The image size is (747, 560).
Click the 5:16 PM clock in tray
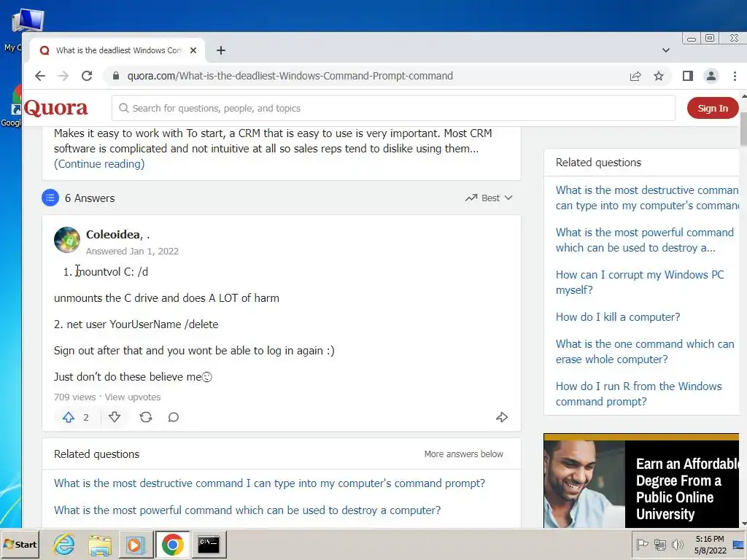710,539
